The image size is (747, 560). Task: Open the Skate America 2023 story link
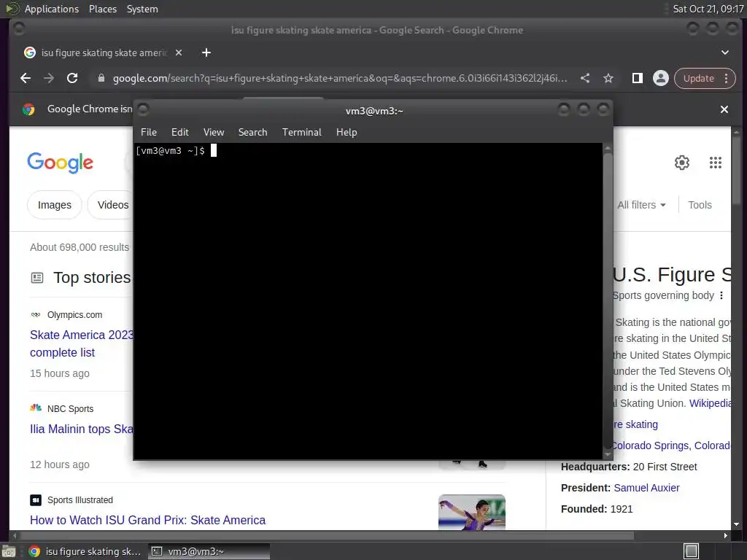82,343
